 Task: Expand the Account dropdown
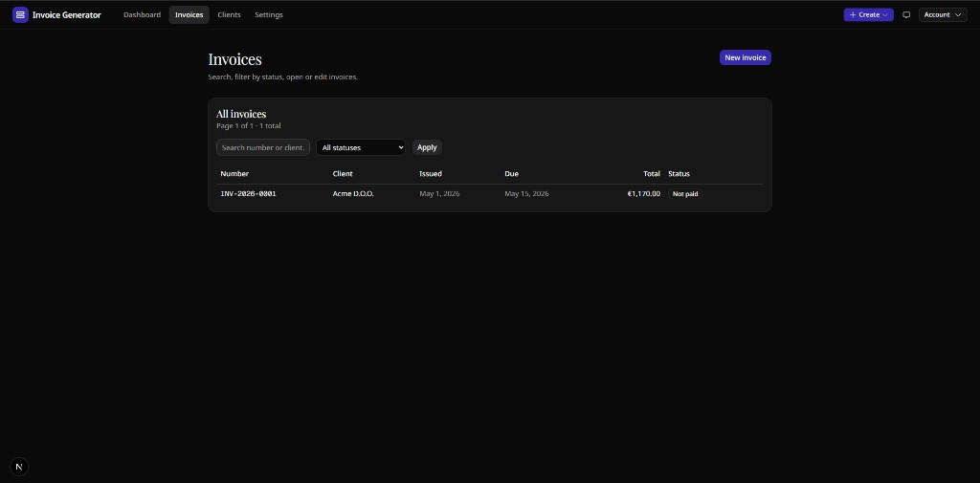[x=943, y=15]
